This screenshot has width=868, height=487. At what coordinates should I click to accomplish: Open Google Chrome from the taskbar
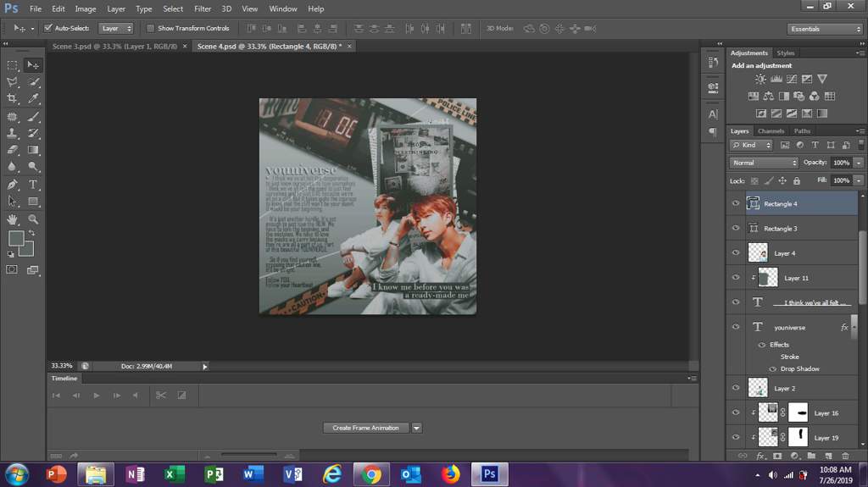[x=371, y=474]
